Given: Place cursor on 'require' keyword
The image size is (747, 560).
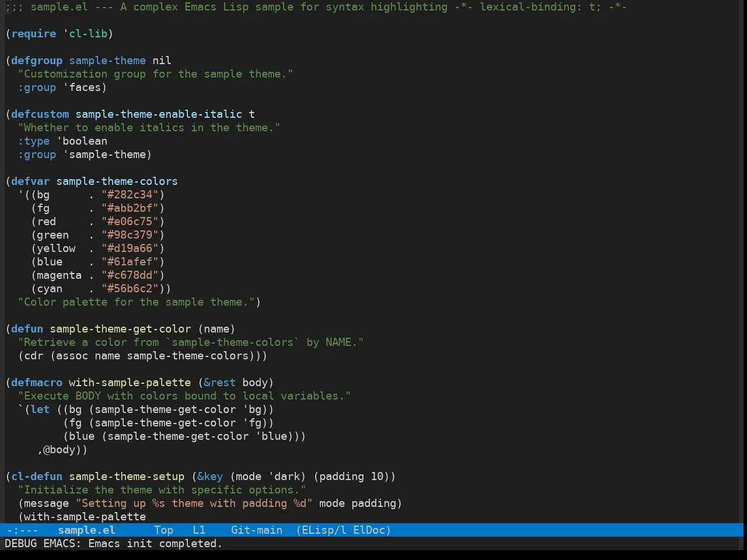Looking at the screenshot, I should point(34,33).
